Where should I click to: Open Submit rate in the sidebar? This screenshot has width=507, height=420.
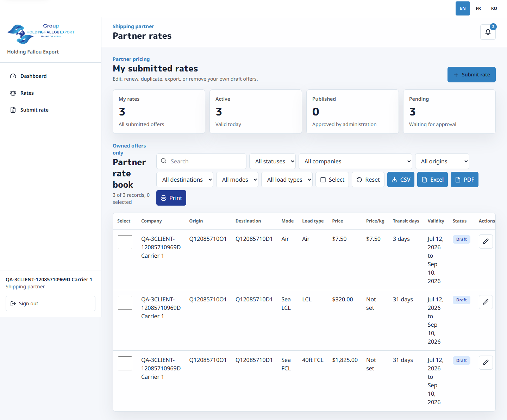(x=51, y=110)
